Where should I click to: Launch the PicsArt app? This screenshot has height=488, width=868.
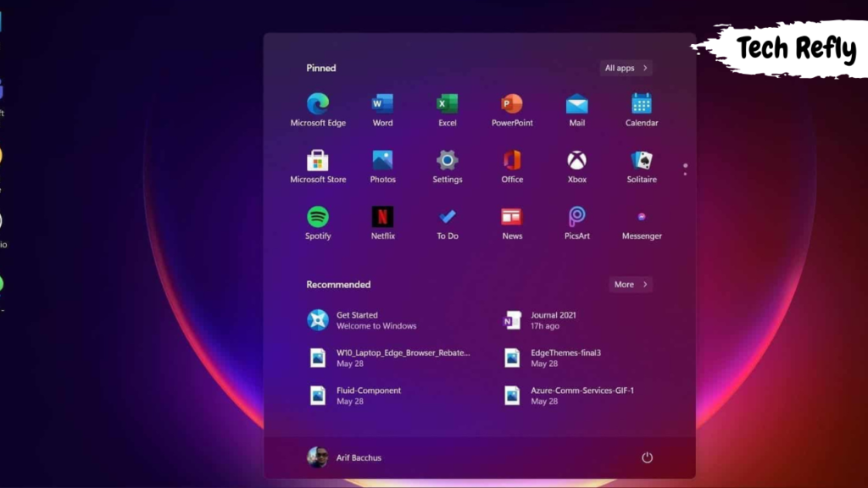click(x=576, y=223)
